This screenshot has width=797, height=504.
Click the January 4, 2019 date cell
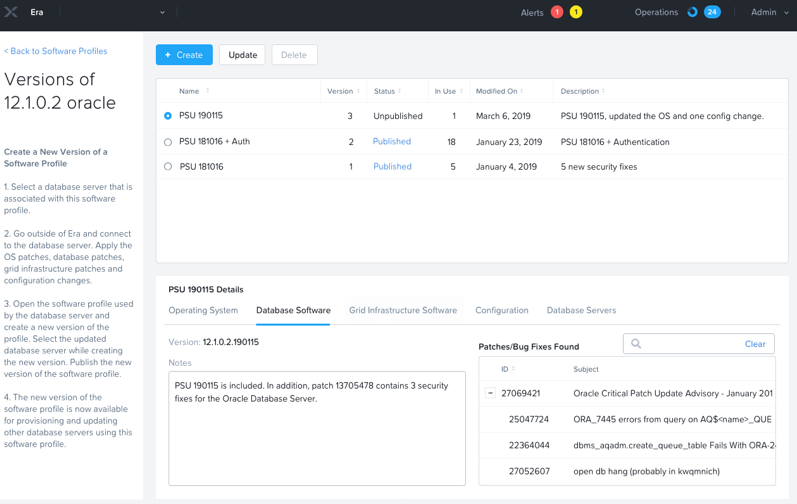[506, 167]
